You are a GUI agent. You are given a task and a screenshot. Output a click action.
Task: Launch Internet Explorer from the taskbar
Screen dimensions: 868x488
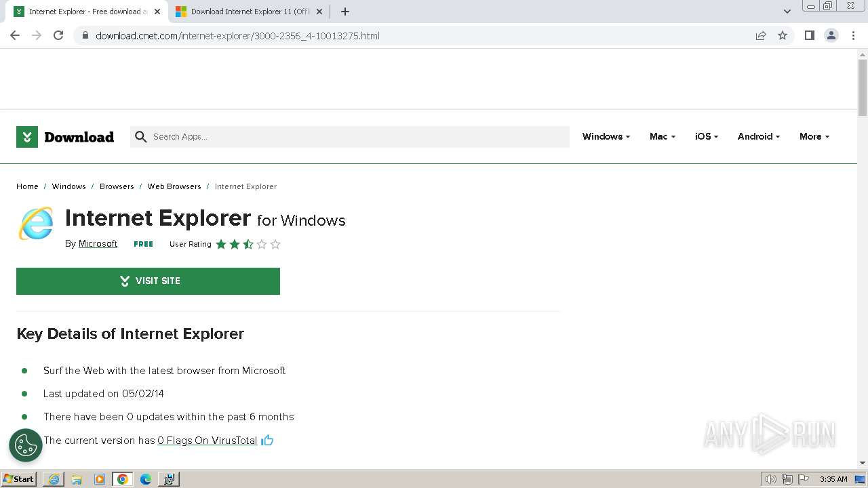coord(54,479)
